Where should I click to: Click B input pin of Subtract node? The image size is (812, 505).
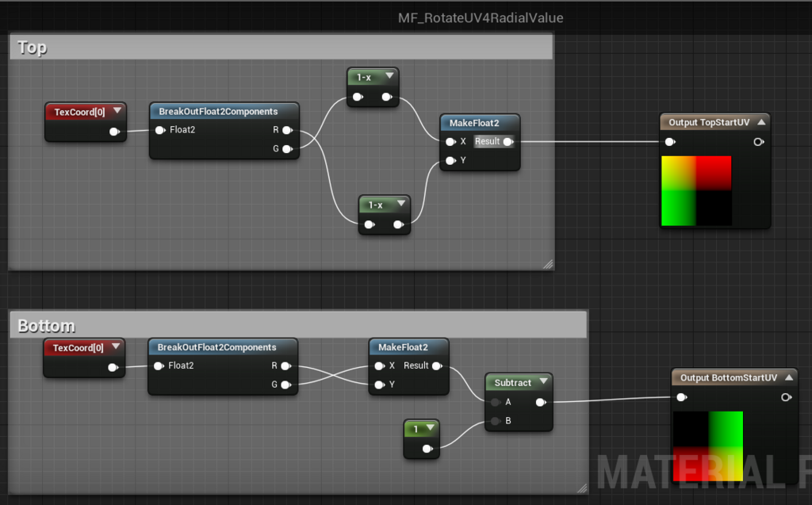tap(496, 421)
